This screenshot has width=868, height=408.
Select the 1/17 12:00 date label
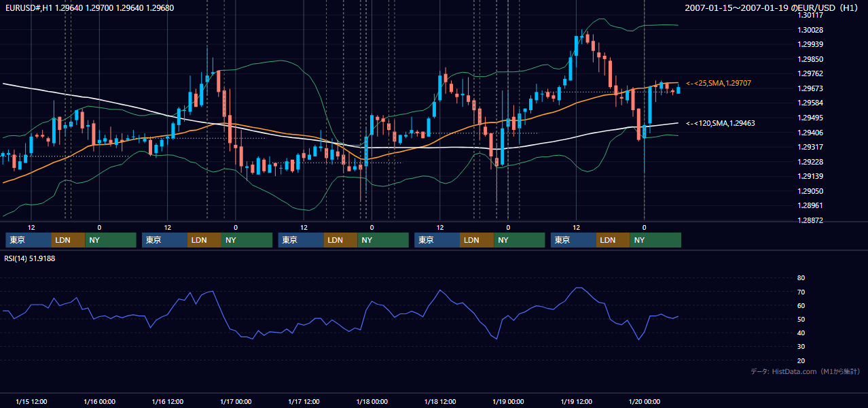tap(304, 402)
